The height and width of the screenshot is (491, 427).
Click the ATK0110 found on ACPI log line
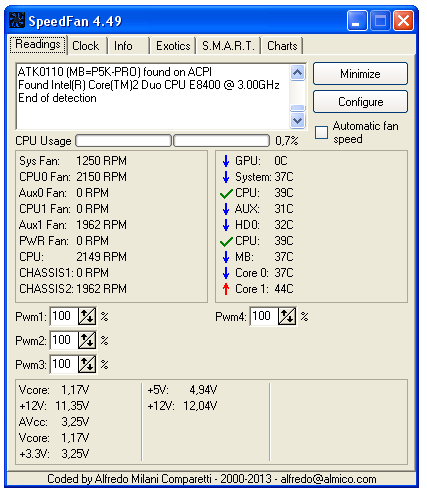click(x=115, y=72)
